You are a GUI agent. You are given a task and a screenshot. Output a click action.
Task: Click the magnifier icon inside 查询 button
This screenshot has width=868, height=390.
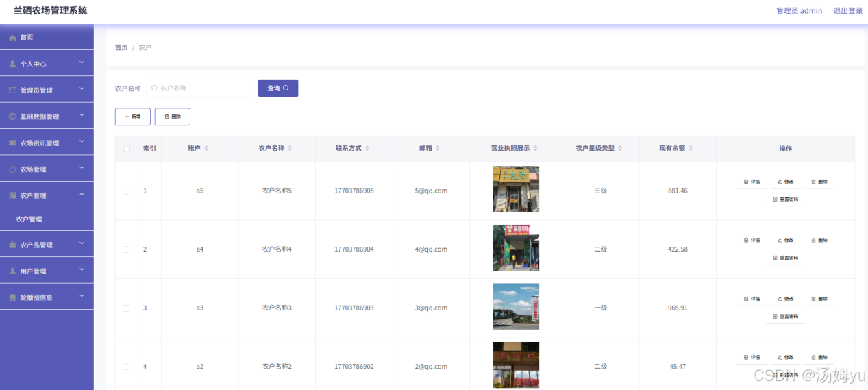pos(286,88)
